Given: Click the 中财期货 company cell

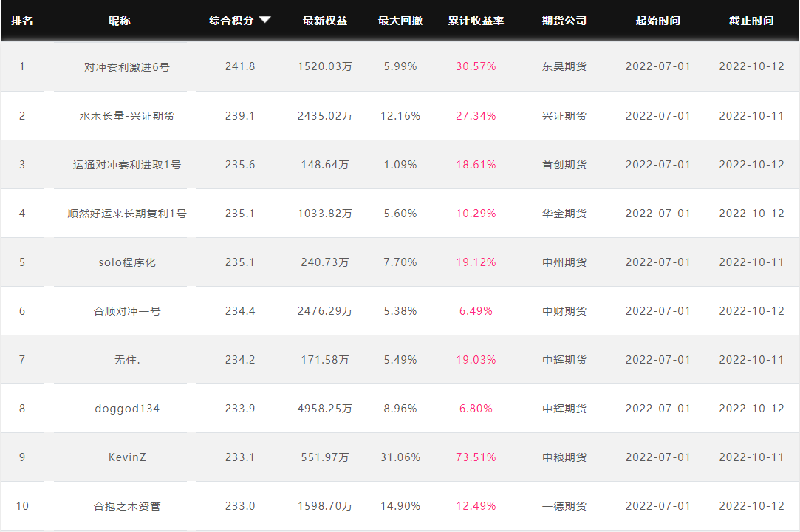Looking at the screenshot, I should coord(564,311).
